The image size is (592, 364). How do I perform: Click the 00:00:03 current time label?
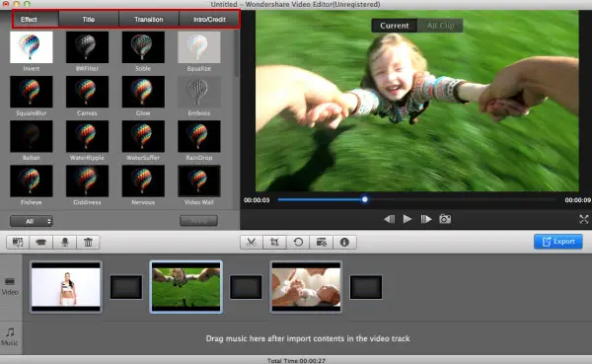point(257,199)
